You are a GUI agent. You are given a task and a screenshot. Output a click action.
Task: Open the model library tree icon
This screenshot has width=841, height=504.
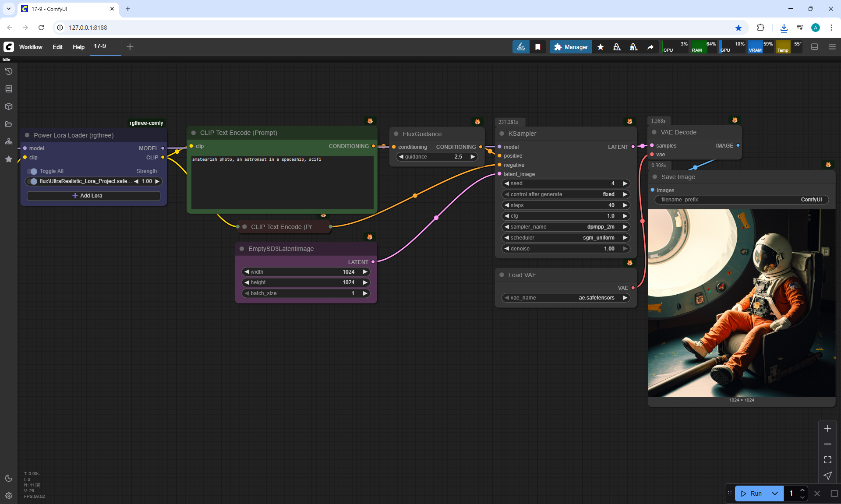9,141
